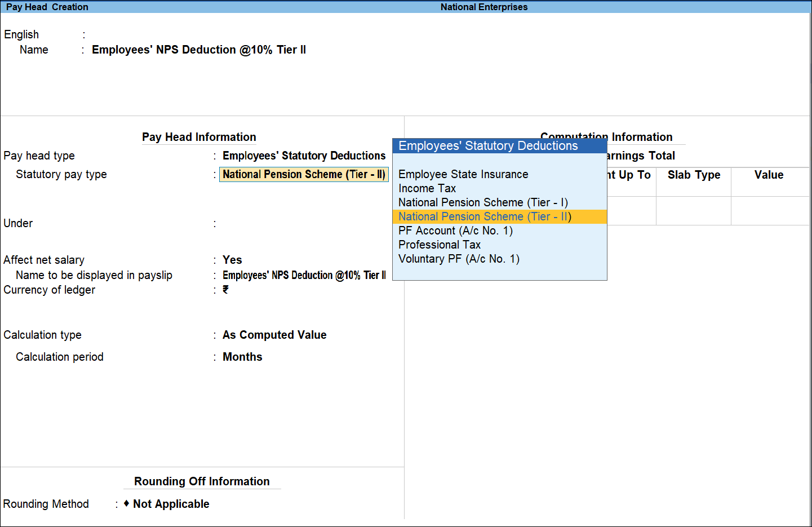Edit the Name to be displayed in payslip
This screenshot has width=812, height=527.
pos(304,275)
